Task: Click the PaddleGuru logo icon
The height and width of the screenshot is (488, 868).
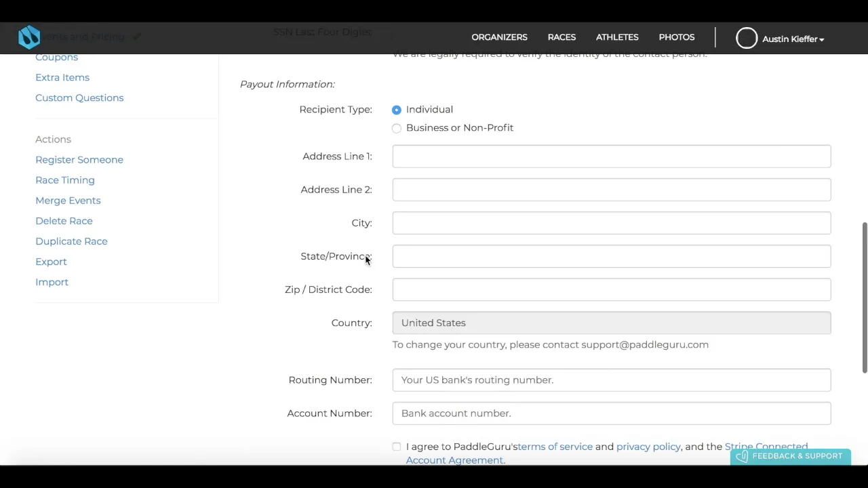Action: tap(29, 37)
